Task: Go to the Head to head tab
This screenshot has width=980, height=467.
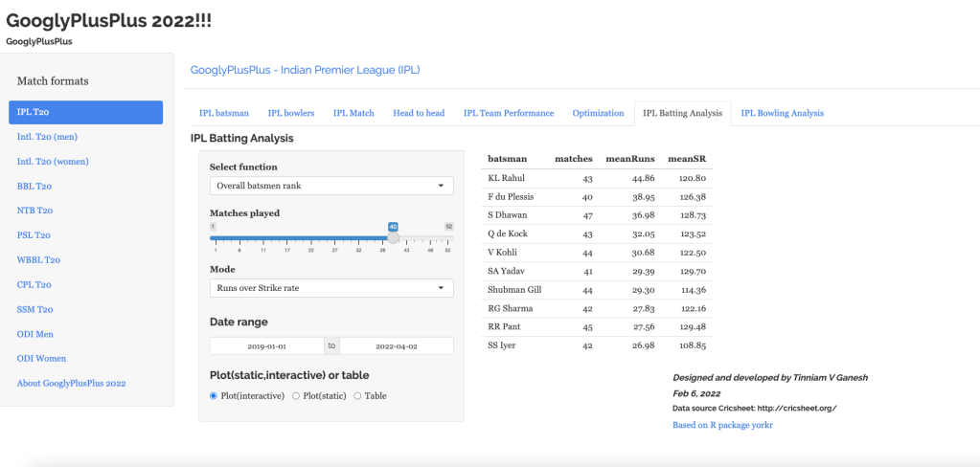Action: [x=419, y=113]
